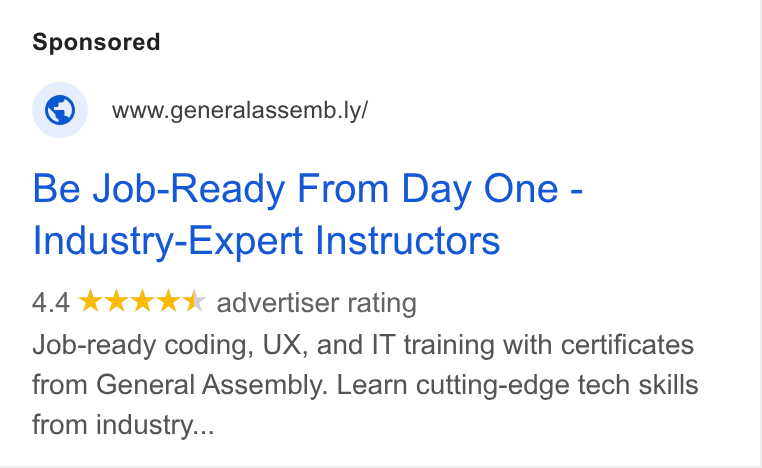Click 'Day One' in the ad headline
This screenshot has height=468, width=762.
point(480,190)
